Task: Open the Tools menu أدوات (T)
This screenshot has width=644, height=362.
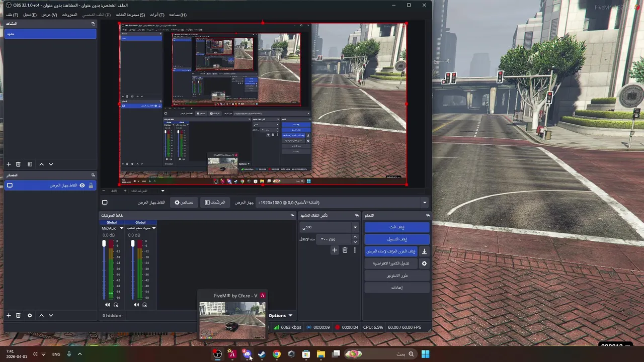Action: pos(157,15)
